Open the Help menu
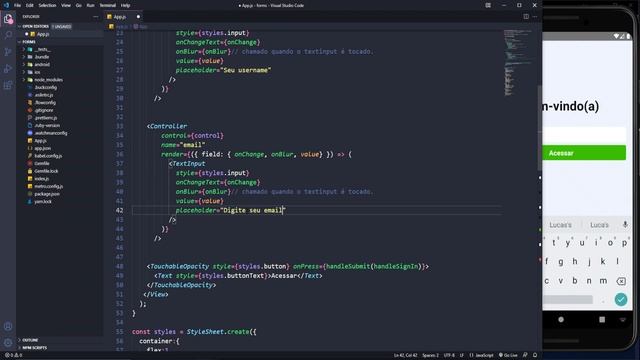This screenshot has height=360, width=640. coord(125,5)
